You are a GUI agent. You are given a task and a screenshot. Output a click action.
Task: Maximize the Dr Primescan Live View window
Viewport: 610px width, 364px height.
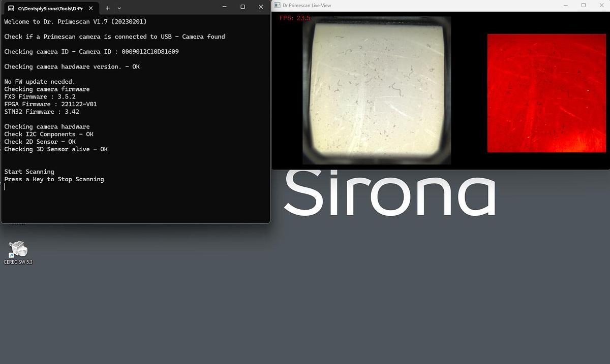pyautogui.click(x=584, y=5)
